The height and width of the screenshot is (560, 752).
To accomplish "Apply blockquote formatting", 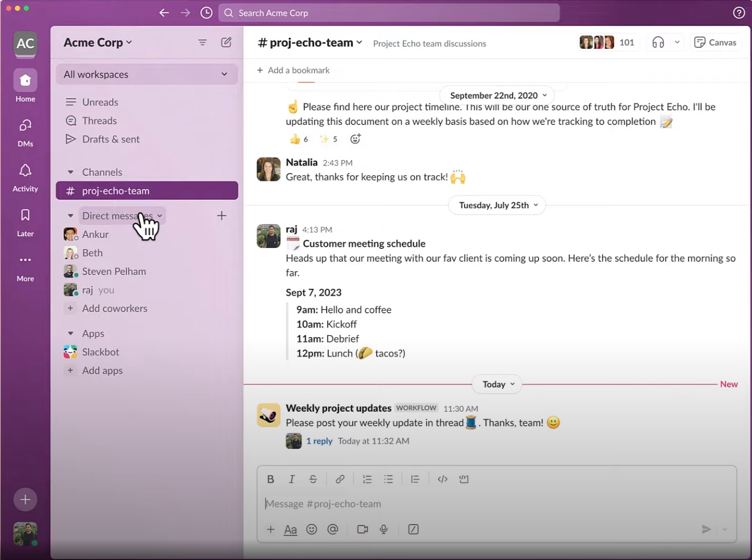I will pos(415,479).
